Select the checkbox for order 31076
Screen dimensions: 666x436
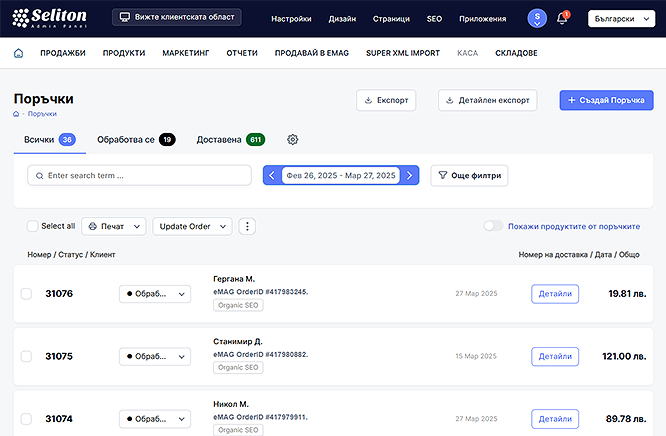26,294
